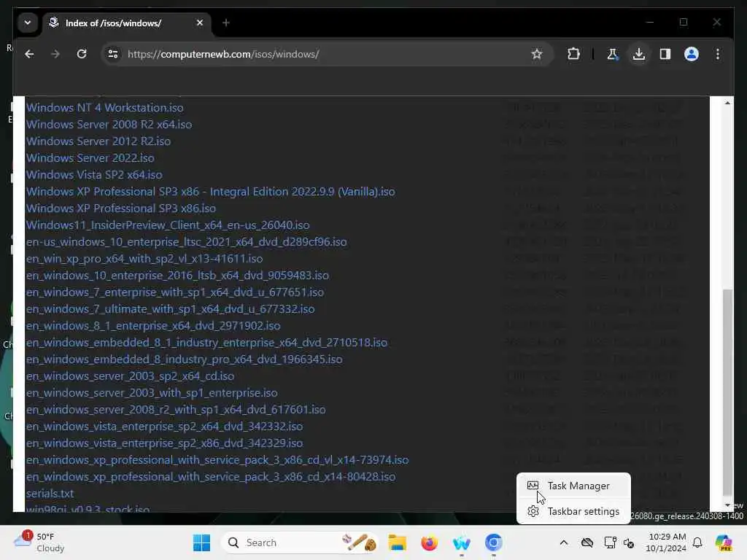Click the cloud sync off tray icon
Screen dimensions: 747x560
click(x=587, y=542)
